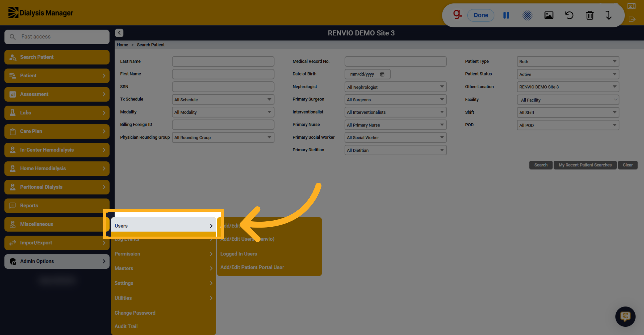The image size is (644, 335).
Task: Click the red g logo icon
Action: [457, 14]
